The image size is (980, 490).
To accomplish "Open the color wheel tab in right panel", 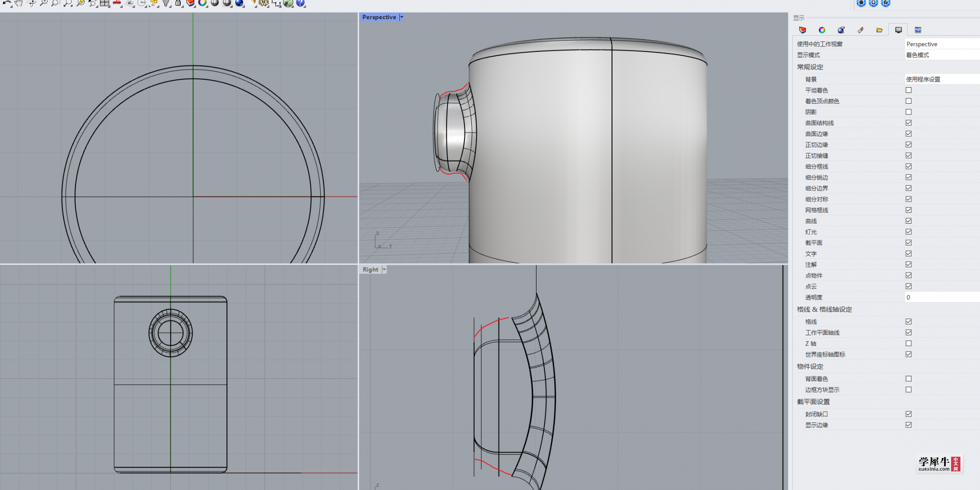I will [x=822, y=30].
